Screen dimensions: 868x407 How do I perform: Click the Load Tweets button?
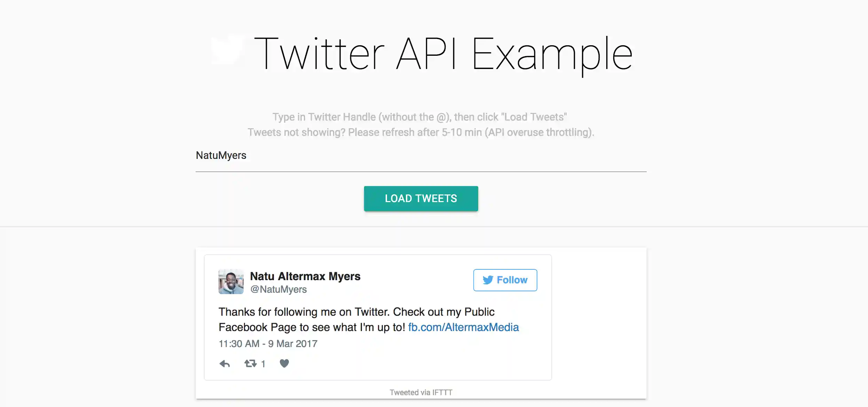[x=421, y=199]
